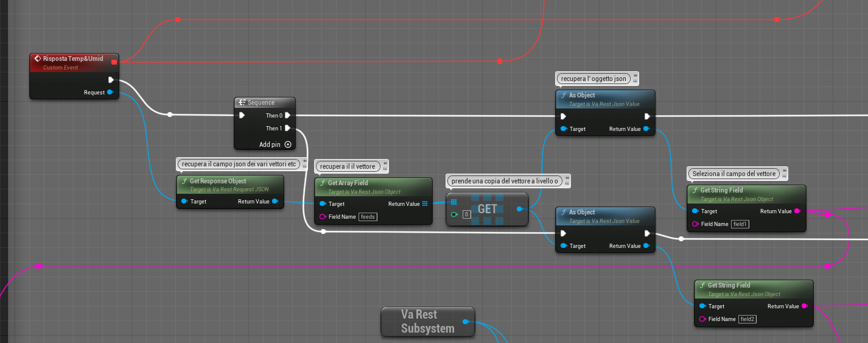Select the red reroute node at the wire junction right of the event
This screenshot has width=868, height=343.
[500, 61]
